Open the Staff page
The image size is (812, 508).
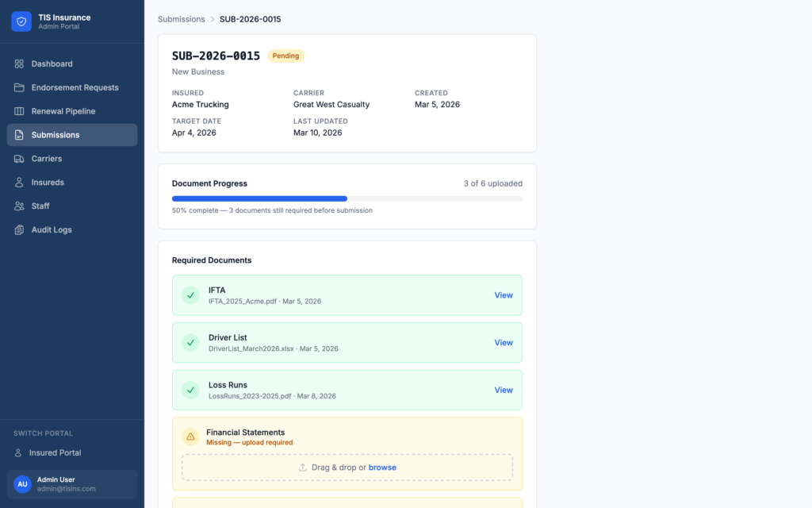72,206
